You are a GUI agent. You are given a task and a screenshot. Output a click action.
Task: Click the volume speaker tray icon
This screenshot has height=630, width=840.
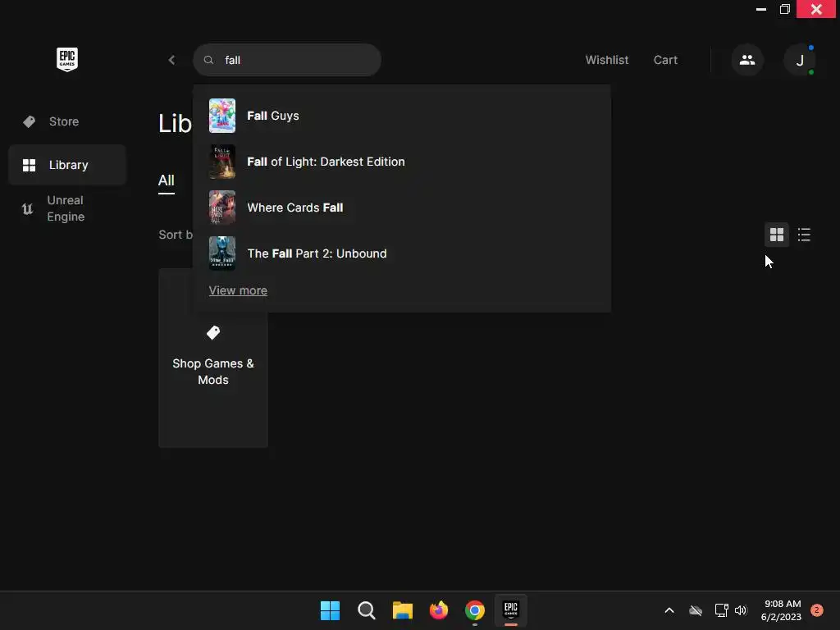click(741, 610)
